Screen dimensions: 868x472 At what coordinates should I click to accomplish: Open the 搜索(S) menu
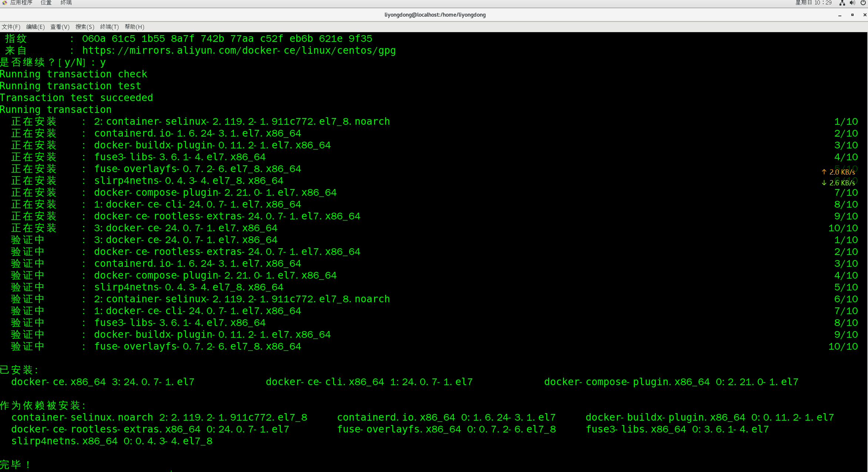tap(85, 27)
